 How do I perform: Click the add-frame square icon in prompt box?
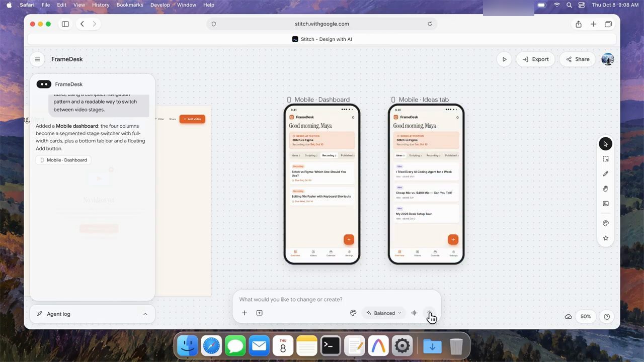(259, 313)
